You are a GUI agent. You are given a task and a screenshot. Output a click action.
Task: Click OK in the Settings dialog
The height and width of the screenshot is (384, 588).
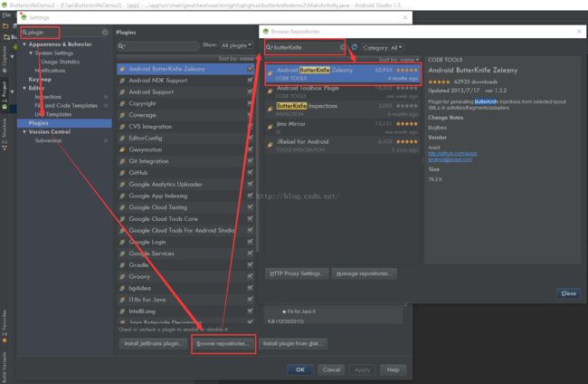click(x=300, y=370)
